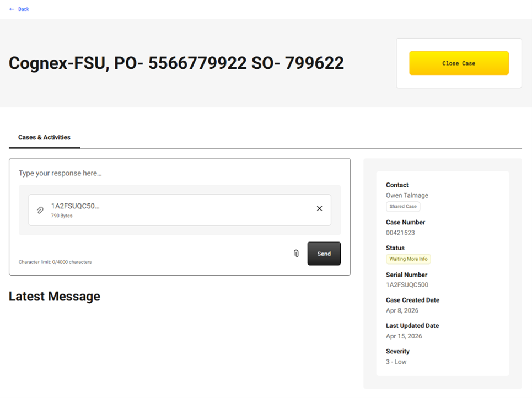Click the 1A2FSUQC50... attachment file name
532x398 pixels.
click(76, 206)
